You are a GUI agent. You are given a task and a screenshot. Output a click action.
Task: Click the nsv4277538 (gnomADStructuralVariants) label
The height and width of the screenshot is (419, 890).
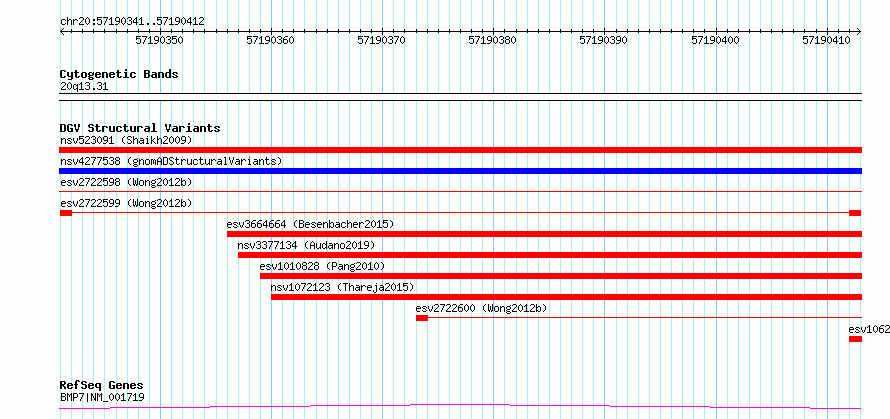pyautogui.click(x=171, y=161)
